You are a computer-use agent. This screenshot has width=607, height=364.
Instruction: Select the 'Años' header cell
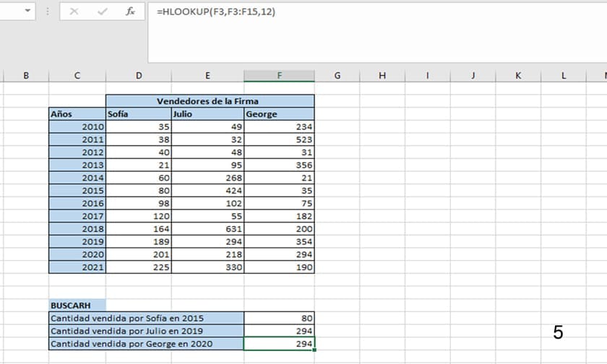point(77,113)
